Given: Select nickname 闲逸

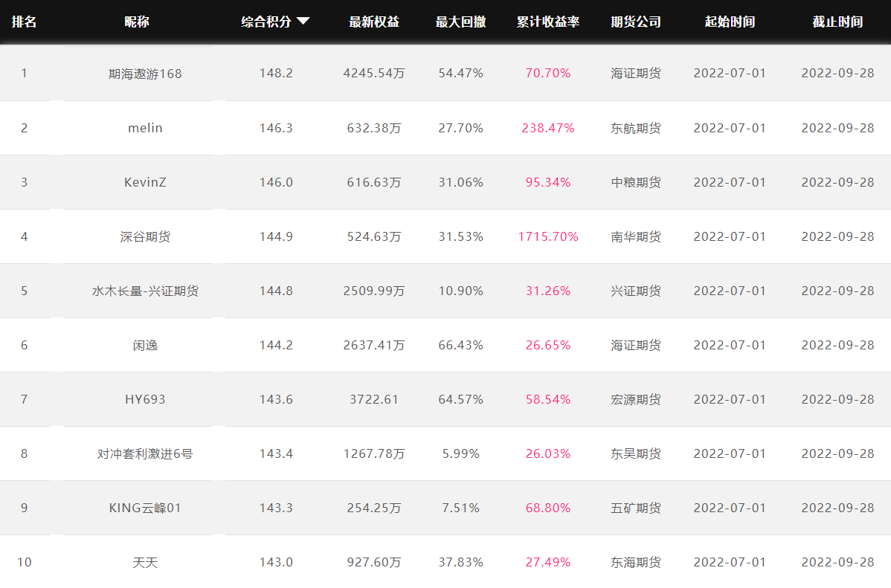Looking at the screenshot, I should click(145, 345).
